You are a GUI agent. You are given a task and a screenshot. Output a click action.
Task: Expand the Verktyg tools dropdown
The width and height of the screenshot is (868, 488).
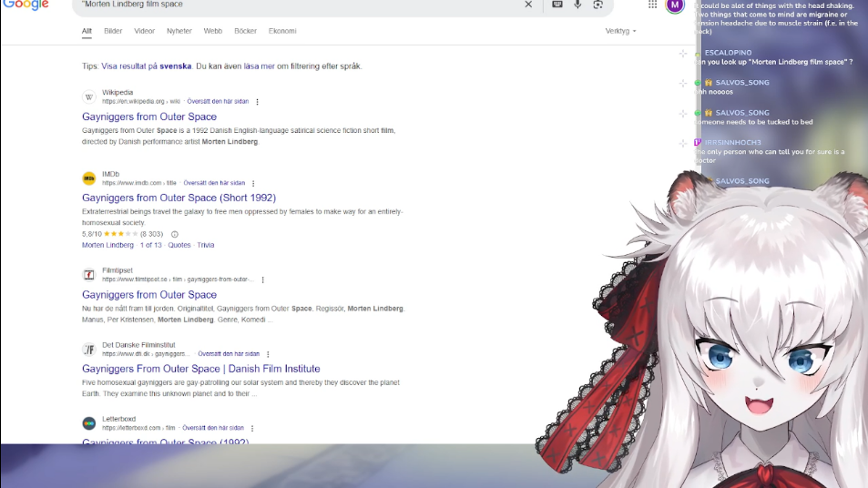coord(620,31)
